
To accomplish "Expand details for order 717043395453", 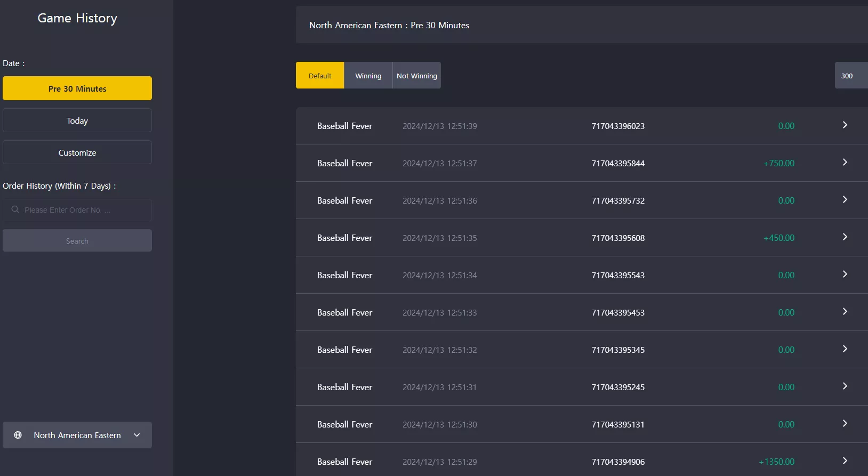I will tap(845, 311).
